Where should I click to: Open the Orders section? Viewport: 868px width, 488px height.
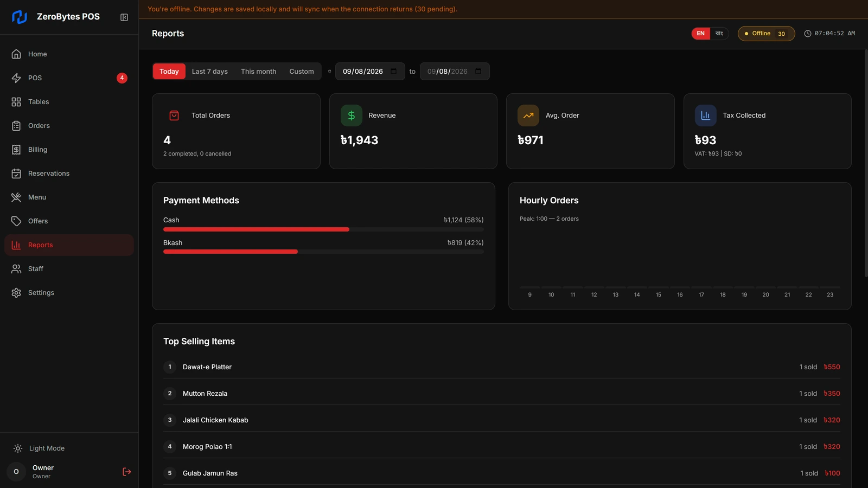69,126
